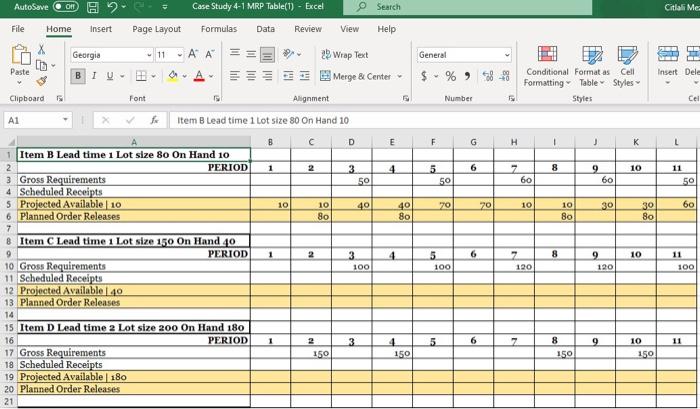Open the Font Color dropdown arrow

(x=211, y=76)
